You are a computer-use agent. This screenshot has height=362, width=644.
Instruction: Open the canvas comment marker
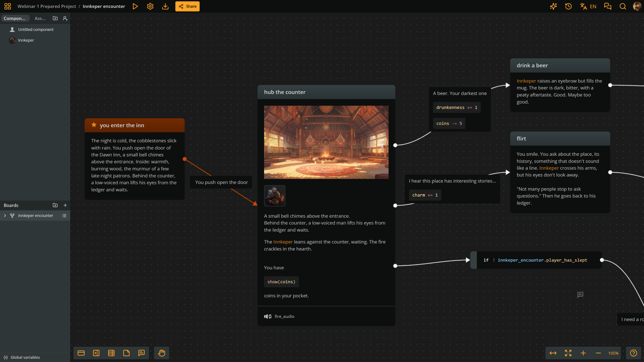(580, 295)
